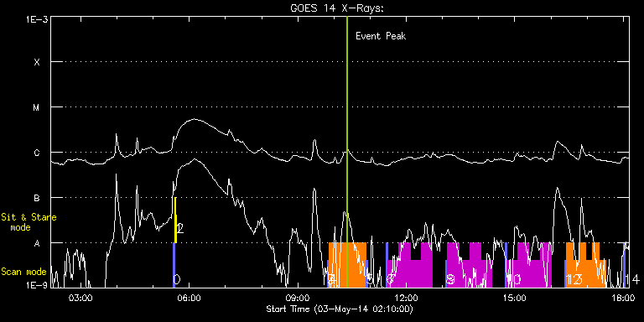
Task: Click the broad upper-curve flare peak after 06:00
Action: (194, 120)
